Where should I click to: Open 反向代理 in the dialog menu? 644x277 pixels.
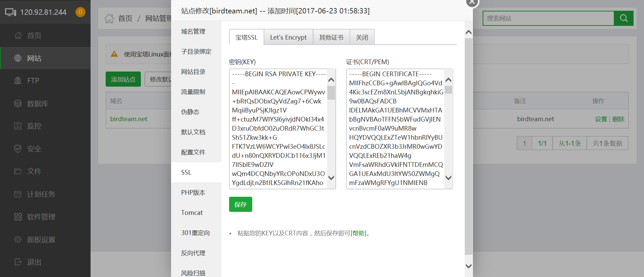click(196, 253)
